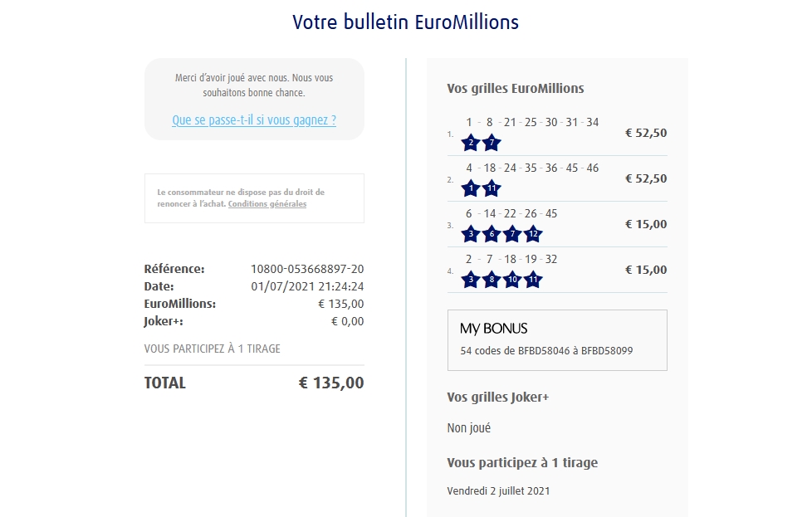
Task: Click the TOTAL amount € 135,00
Action: (330, 383)
